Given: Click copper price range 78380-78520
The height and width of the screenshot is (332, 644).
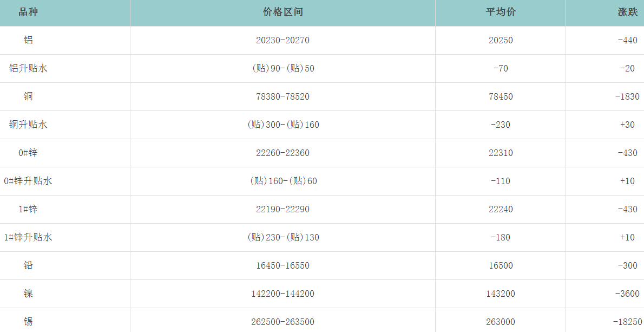Looking at the screenshot, I should tap(282, 96).
